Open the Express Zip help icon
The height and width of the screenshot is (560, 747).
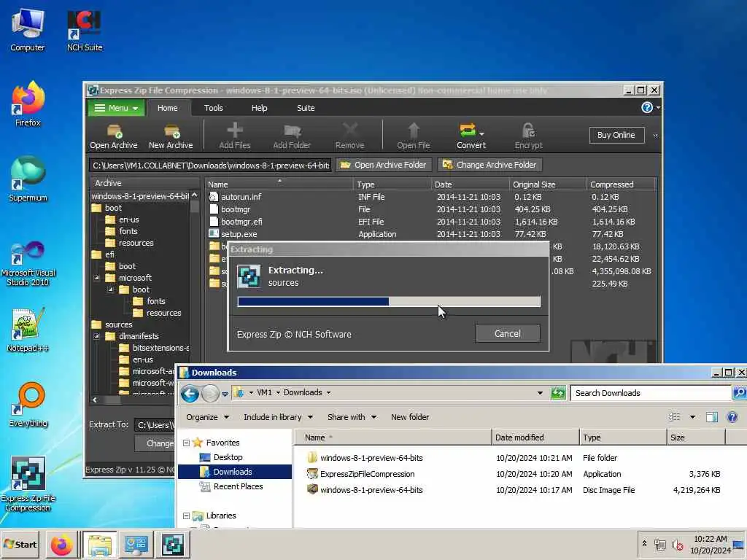pyautogui.click(x=646, y=108)
